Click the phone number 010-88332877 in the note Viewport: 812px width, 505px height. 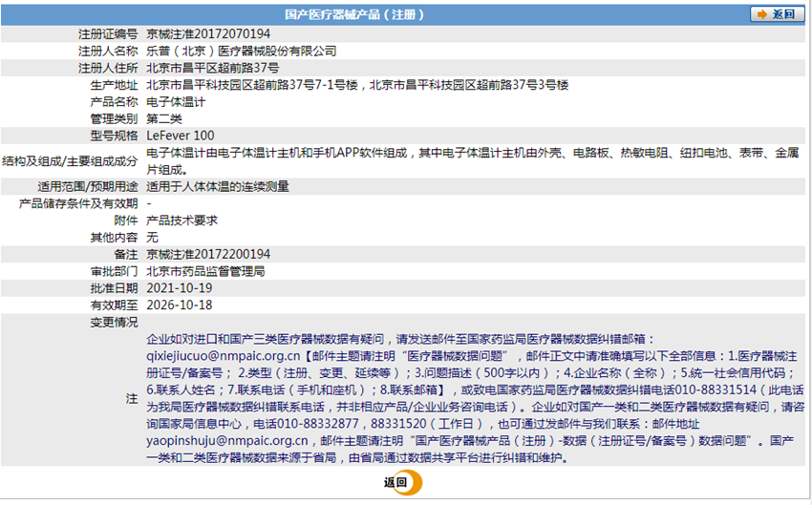(317, 424)
